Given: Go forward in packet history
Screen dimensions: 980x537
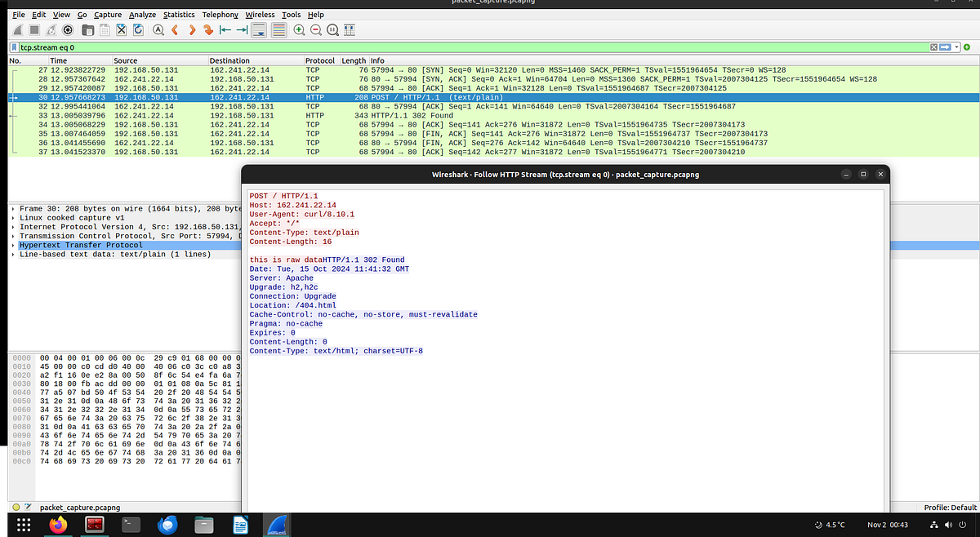Looking at the screenshot, I should click(191, 30).
